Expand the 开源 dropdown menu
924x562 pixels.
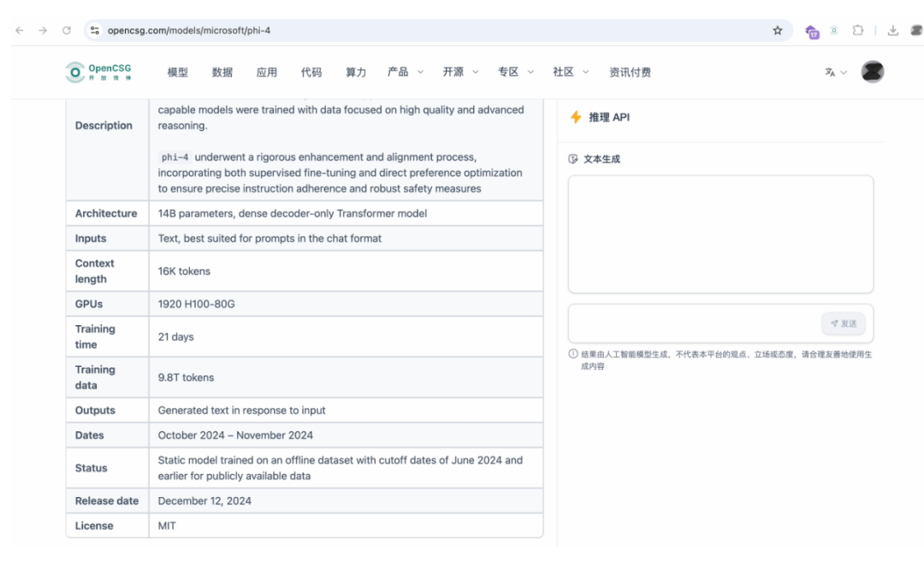[461, 72]
